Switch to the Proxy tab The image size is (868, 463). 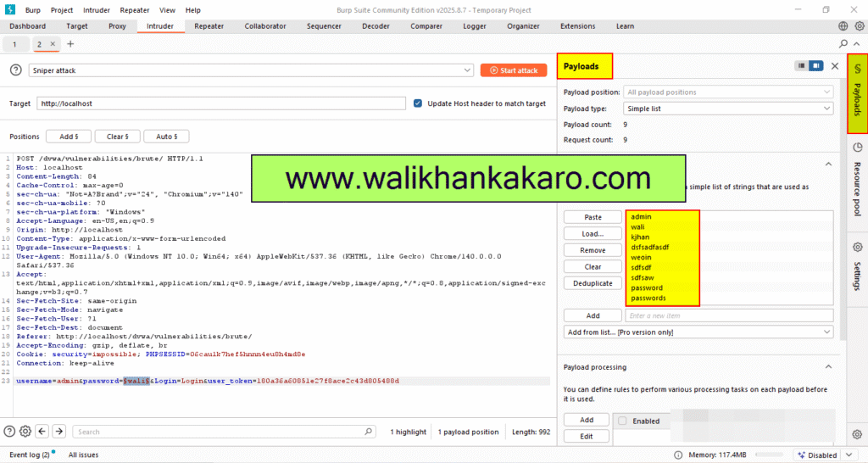point(117,26)
